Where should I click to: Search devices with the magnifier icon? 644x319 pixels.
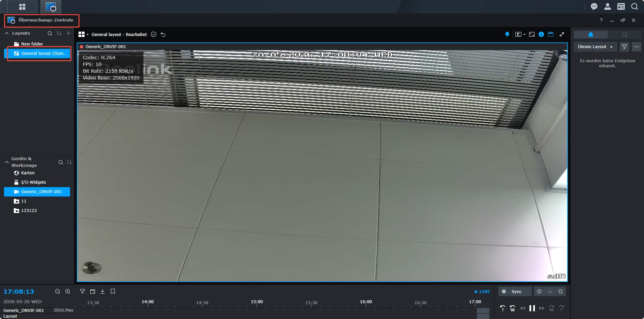click(61, 162)
